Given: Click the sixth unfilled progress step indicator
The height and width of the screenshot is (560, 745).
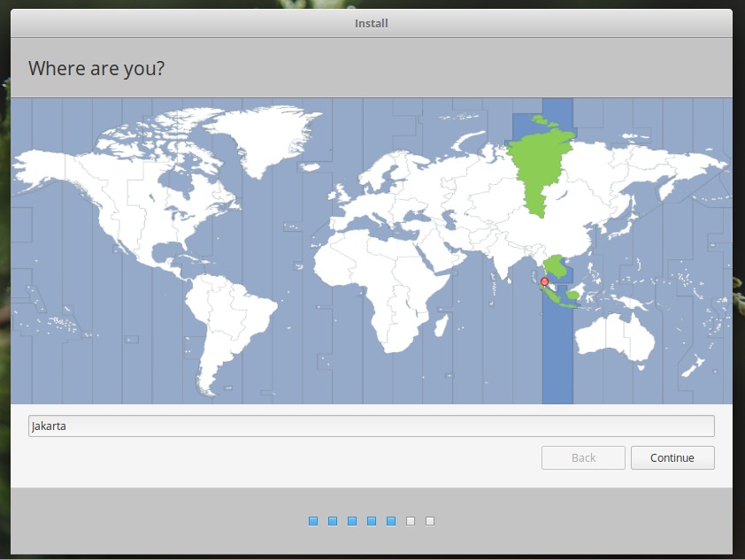Looking at the screenshot, I should click(x=411, y=521).
